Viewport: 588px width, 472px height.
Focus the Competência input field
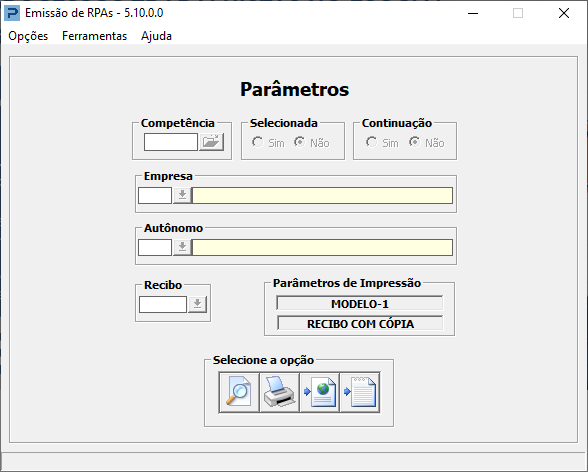point(171,142)
